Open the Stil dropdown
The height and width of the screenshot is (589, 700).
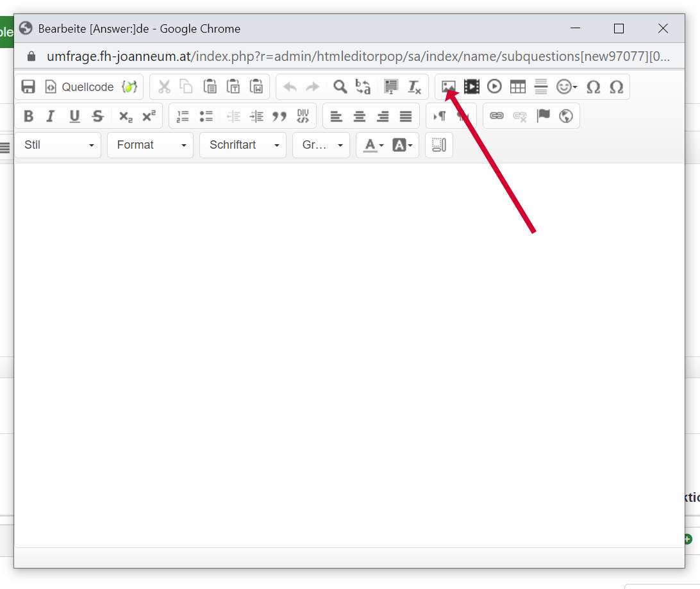pos(58,145)
